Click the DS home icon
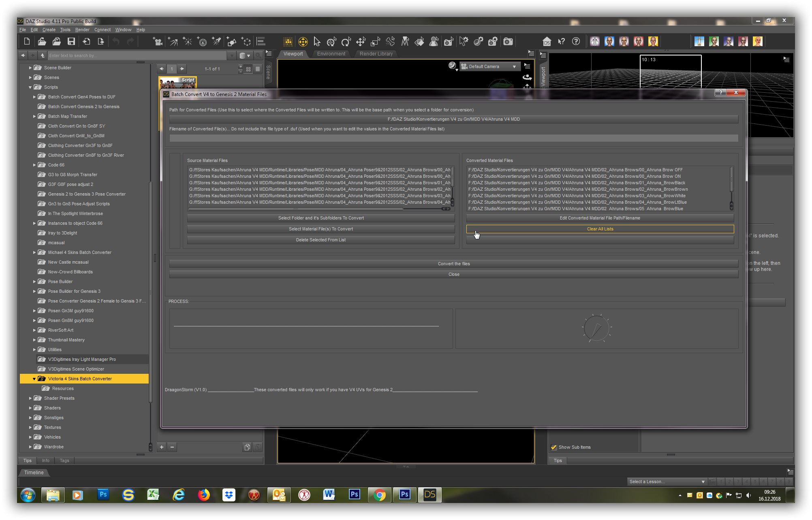Screen dimensions: 812x520 pyautogui.click(x=547, y=41)
